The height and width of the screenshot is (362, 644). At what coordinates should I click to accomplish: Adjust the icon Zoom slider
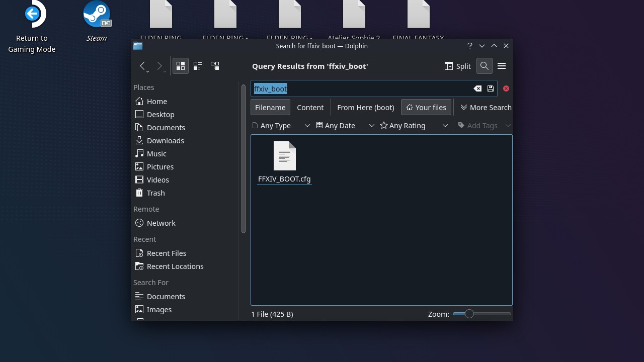(x=469, y=314)
